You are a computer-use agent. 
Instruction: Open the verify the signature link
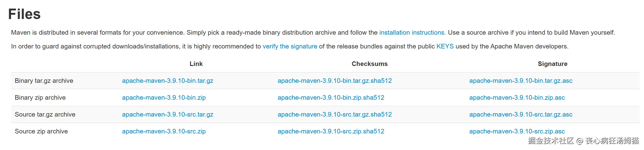pos(290,46)
